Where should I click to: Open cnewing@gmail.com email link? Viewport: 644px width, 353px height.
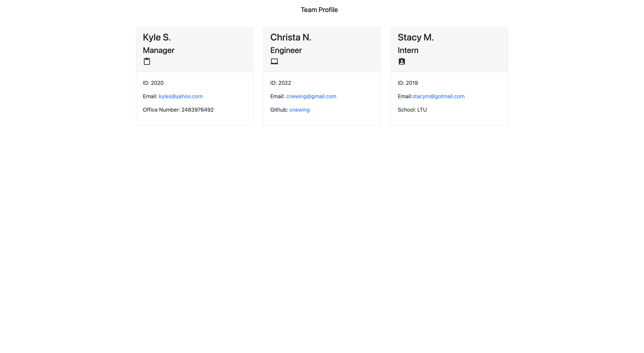click(x=311, y=96)
